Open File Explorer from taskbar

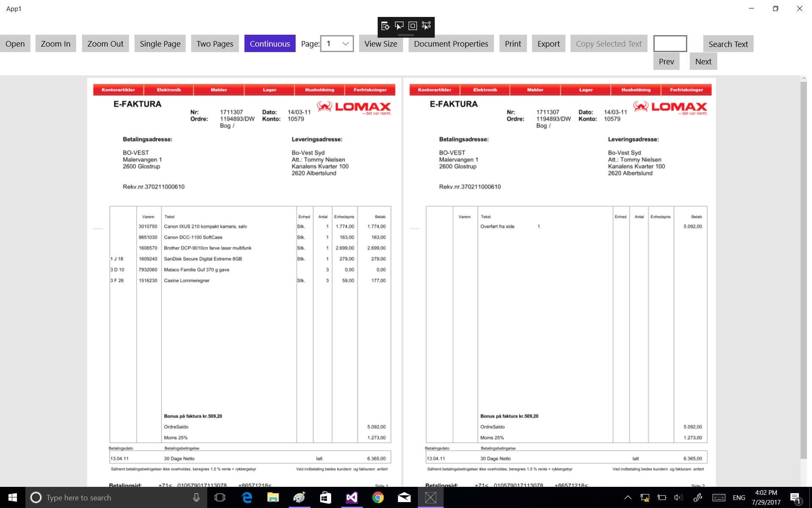click(x=273, y=497)
